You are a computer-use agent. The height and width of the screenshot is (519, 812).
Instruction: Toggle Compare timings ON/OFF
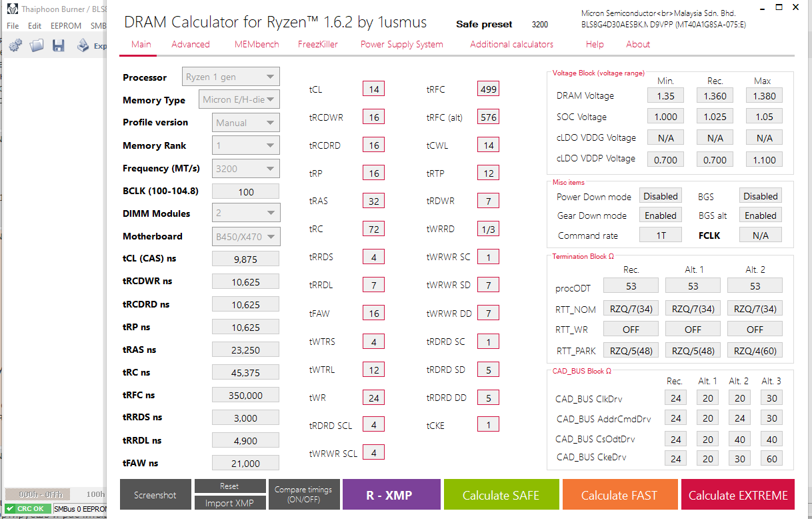(304, 494)
